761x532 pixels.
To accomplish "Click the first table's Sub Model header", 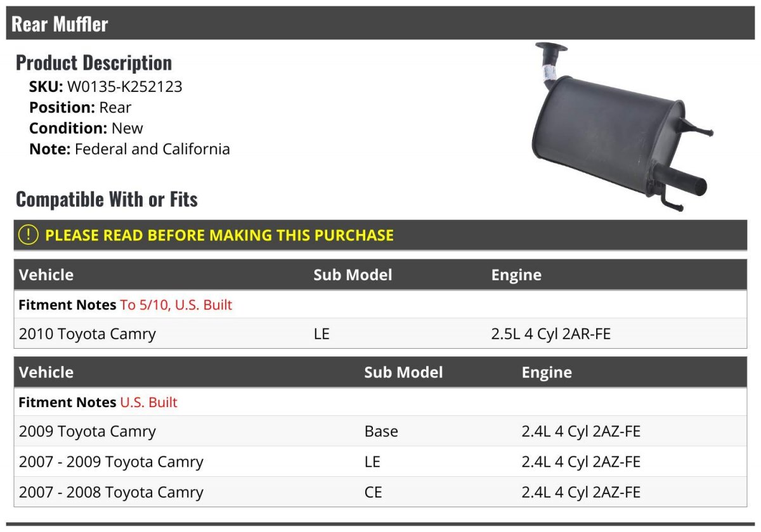I will [353, 275].
